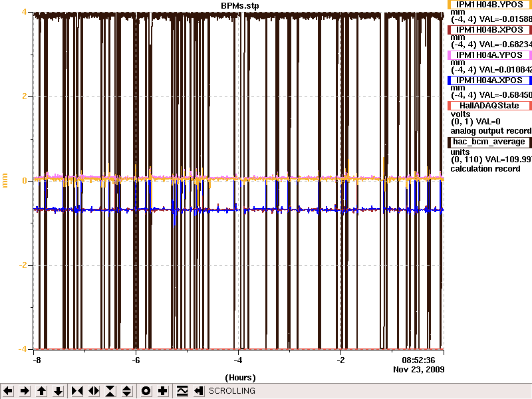Select the IPM1H04A.YPOS curve legend entry
The height and width of the screenshot is (399, 532).
(x=489, y=55)
